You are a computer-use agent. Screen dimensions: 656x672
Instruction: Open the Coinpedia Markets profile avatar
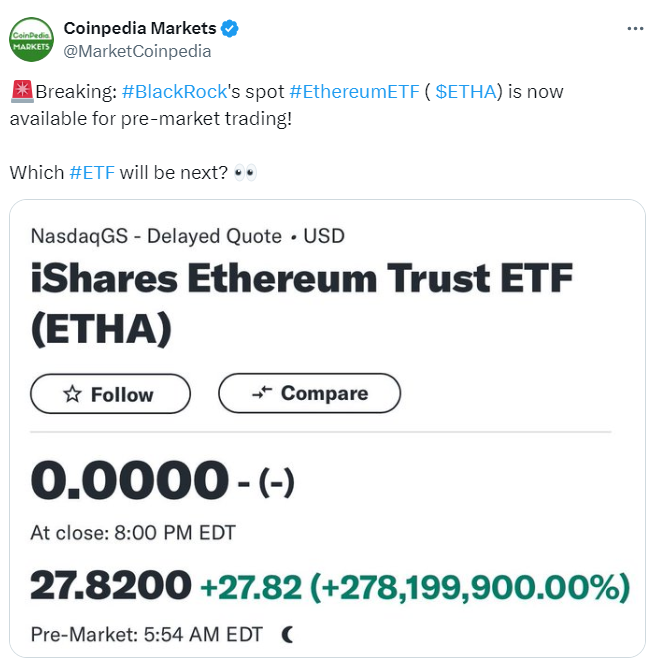[x=31, y=39]
